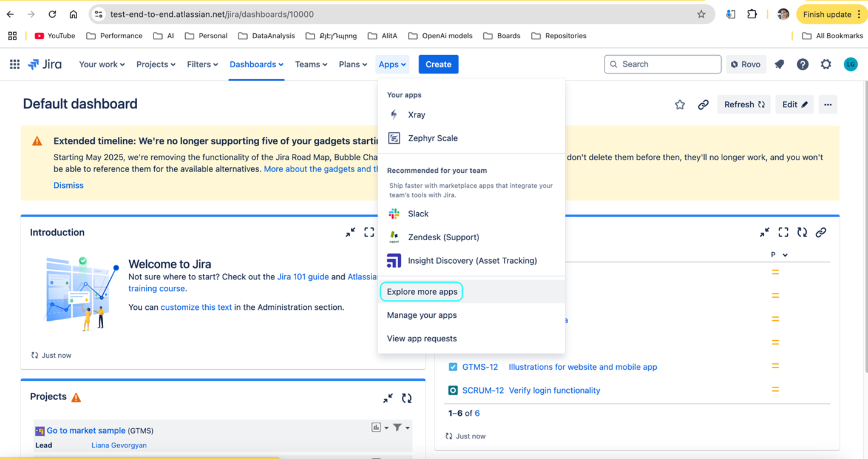Open Go to market sample project
Image resolution: width=868 pixels, height=459 pixels.
pos(86,431)
